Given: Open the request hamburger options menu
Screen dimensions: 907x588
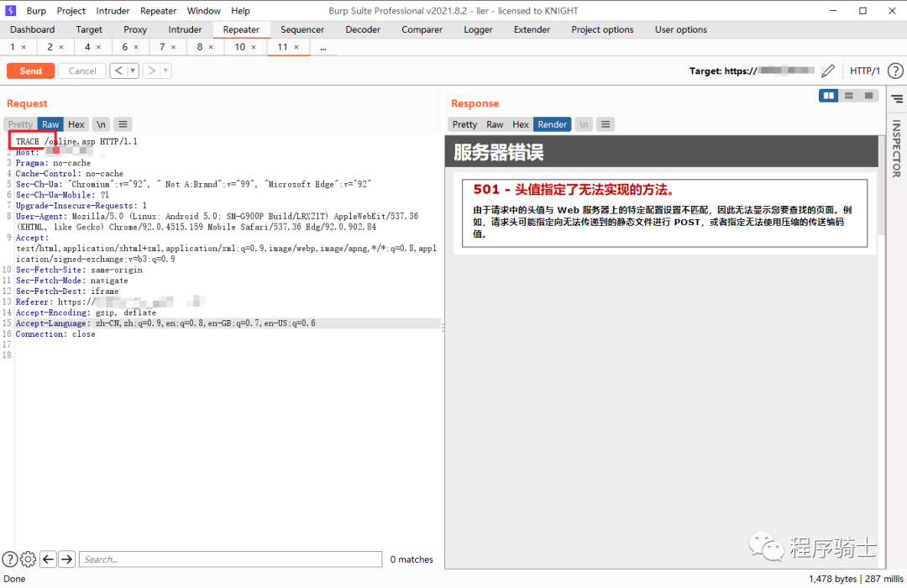Looking at the screenshot, I should pyautogui.click(x=123, y=124).
